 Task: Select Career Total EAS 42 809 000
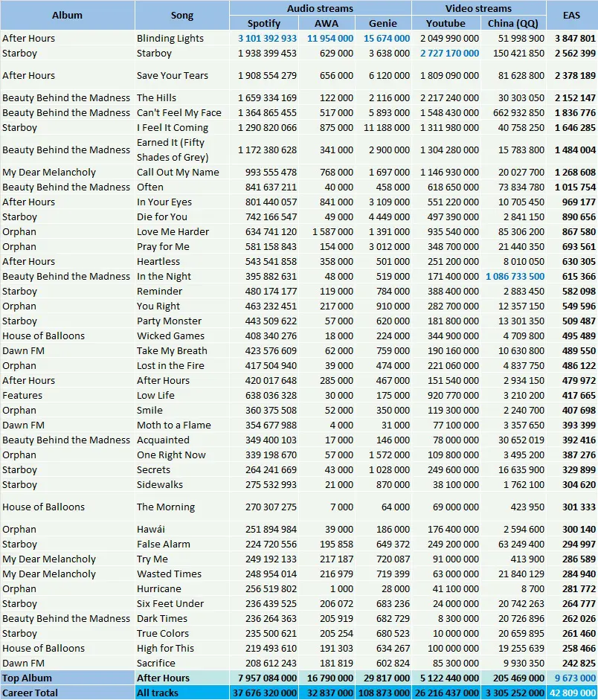point(573,693)
